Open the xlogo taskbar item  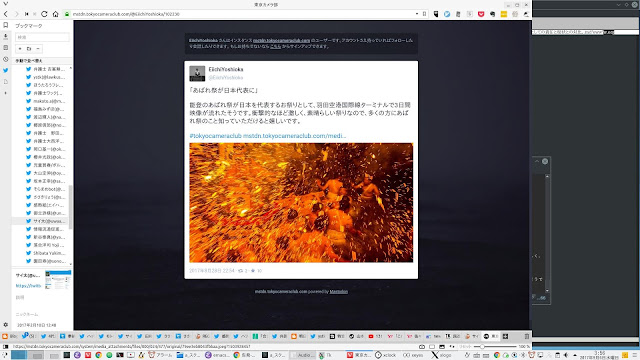point(442,355)
